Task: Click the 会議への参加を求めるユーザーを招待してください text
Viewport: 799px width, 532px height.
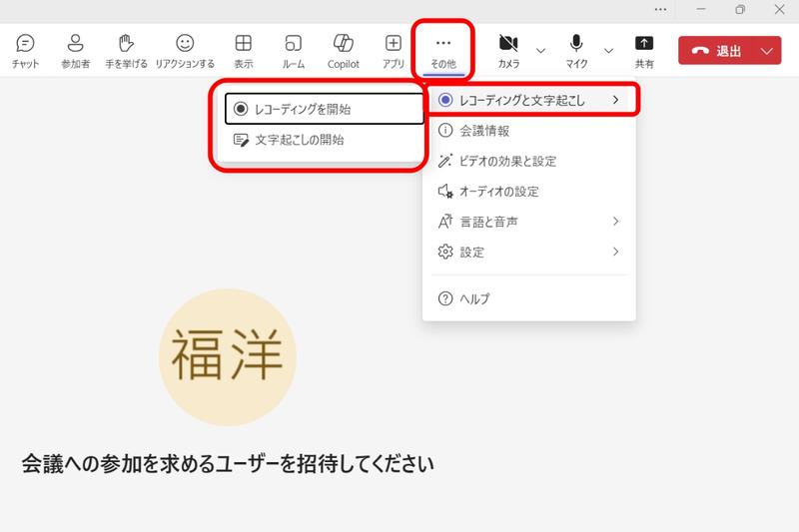Action: pos(228,464)
